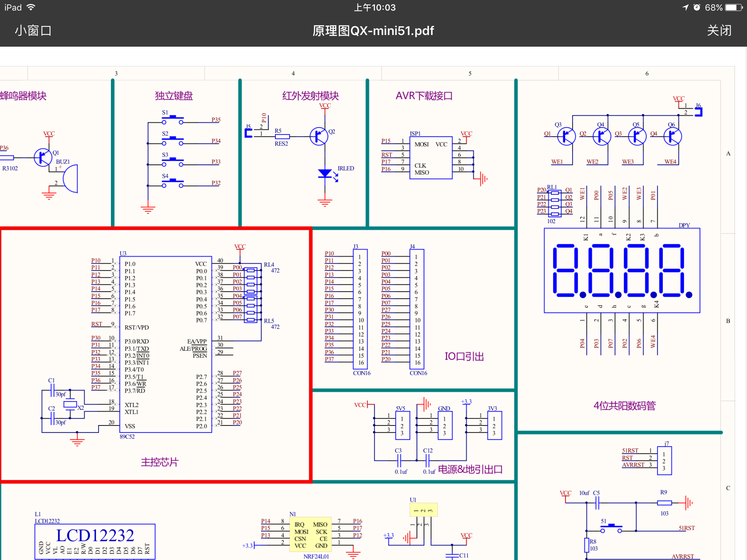This screenshot has height=560, width=747.
Task: Tap switch symbol S2
Action: pyautogui.click(x=173, y=141)
